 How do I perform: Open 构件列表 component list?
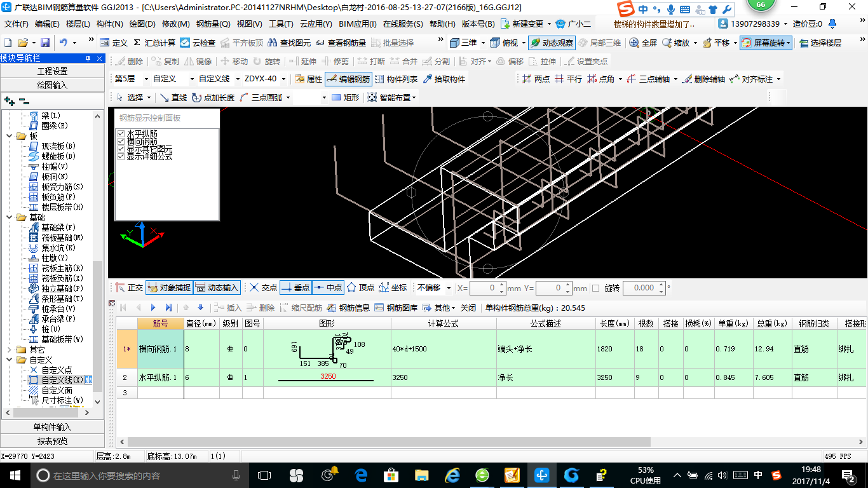[397, 79]
